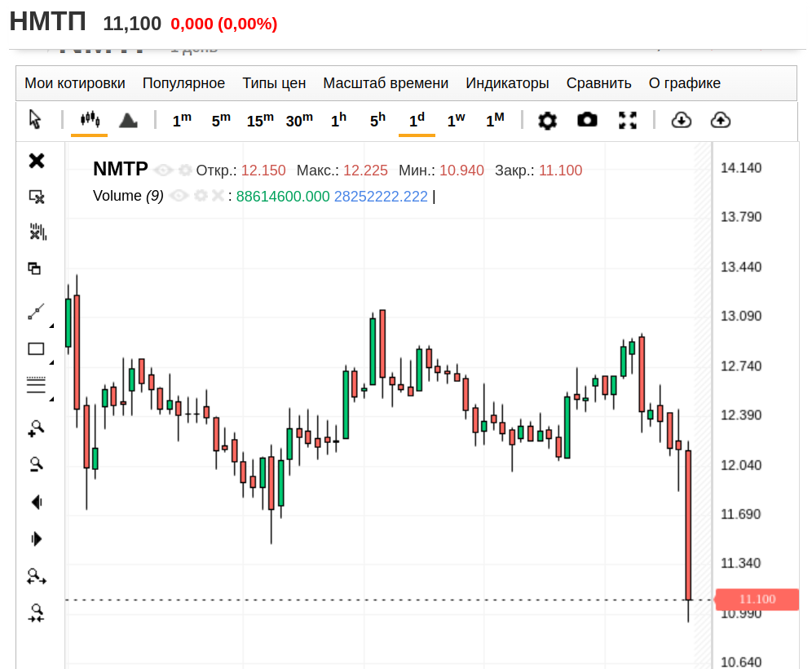Click the zoom out magnifier icon
Viewport: 812px width, 669px height.
pos(36,464)
